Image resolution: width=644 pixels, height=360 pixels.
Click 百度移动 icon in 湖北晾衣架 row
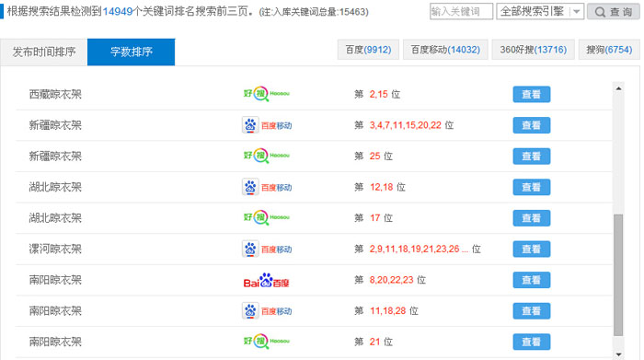pyautogui.click(x=267, y=187)
